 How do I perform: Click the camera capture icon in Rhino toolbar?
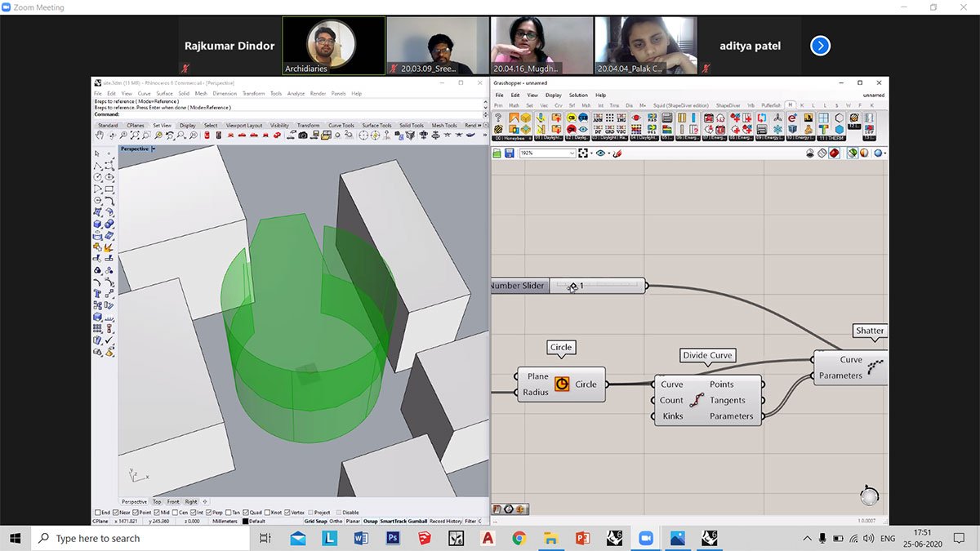(303, 136)
